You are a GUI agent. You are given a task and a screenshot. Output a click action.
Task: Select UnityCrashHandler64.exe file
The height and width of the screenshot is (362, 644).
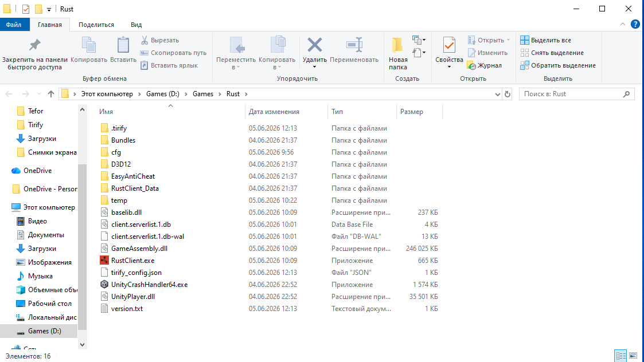149,285
